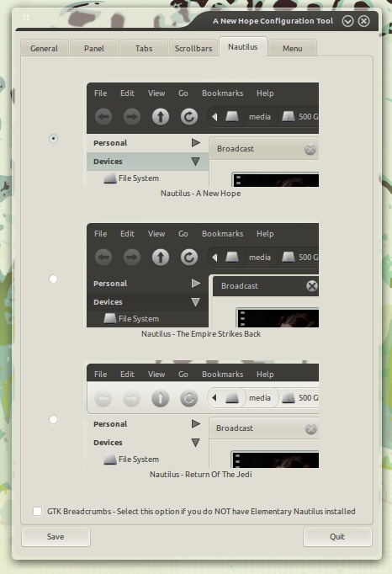Click the up arrow in Return Of The Jedi preview

pyautogui.click(x=161, y=398)
